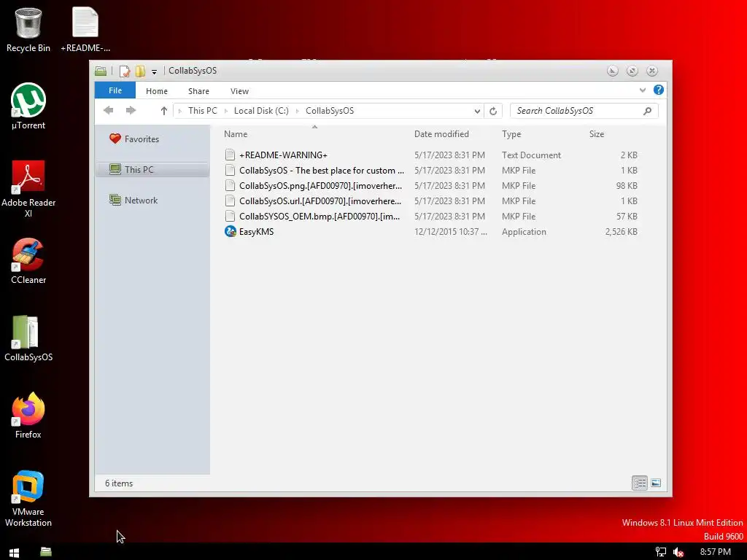
Task: Open the Recycle Bin desktop icon
Action: [x=28, y=29]
